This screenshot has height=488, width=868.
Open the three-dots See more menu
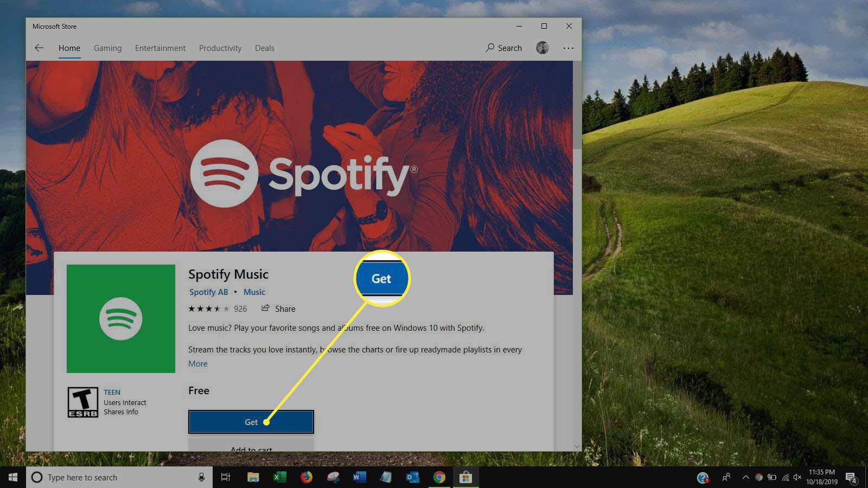pyautogui.click(x=568, y=48)
